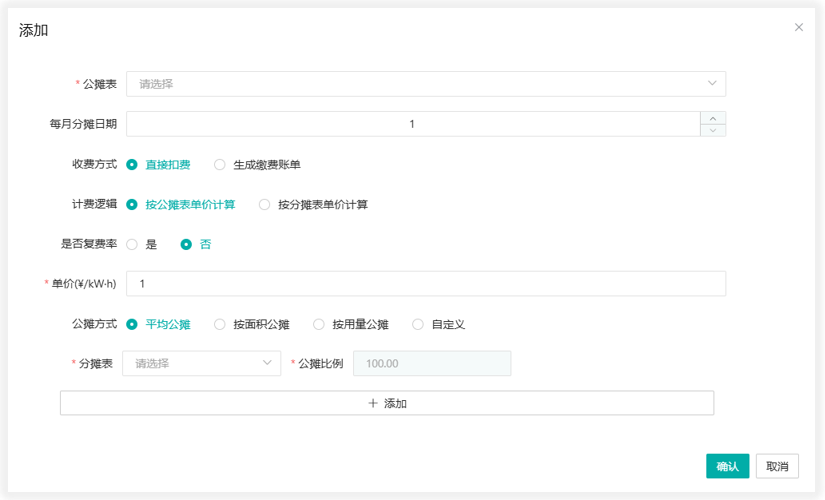825x500 pixels.
Task: Decrease 每月分摊日期 with the down arrow
Action: (713, 130)
